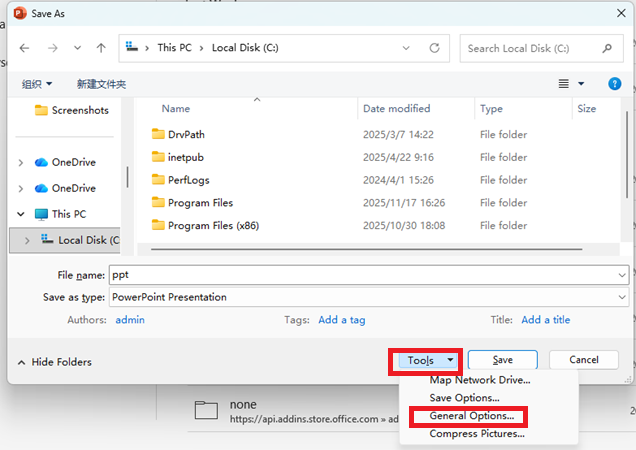
Task: Click date 2024/4/1 15:26 for PerfLogs
Action: click(398, 180)
